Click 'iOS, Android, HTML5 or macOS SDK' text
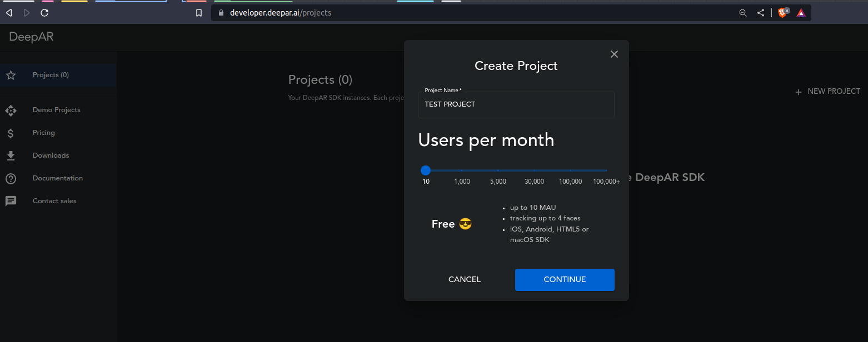 pos(549,234)
